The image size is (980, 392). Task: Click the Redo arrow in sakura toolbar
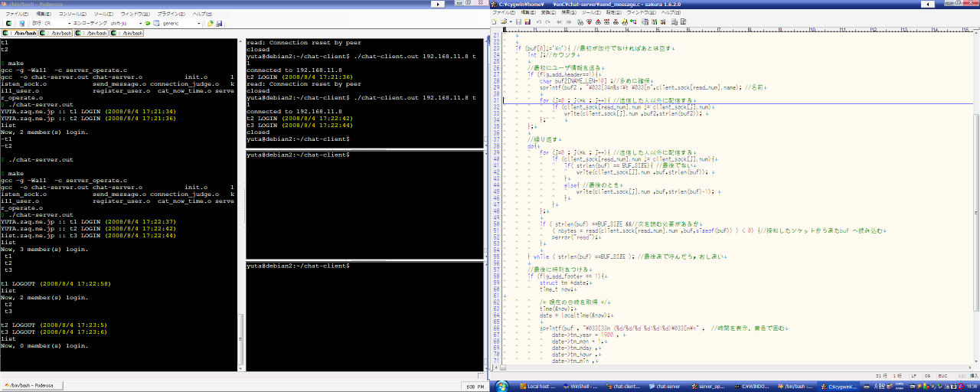click(x=547, y=22)
